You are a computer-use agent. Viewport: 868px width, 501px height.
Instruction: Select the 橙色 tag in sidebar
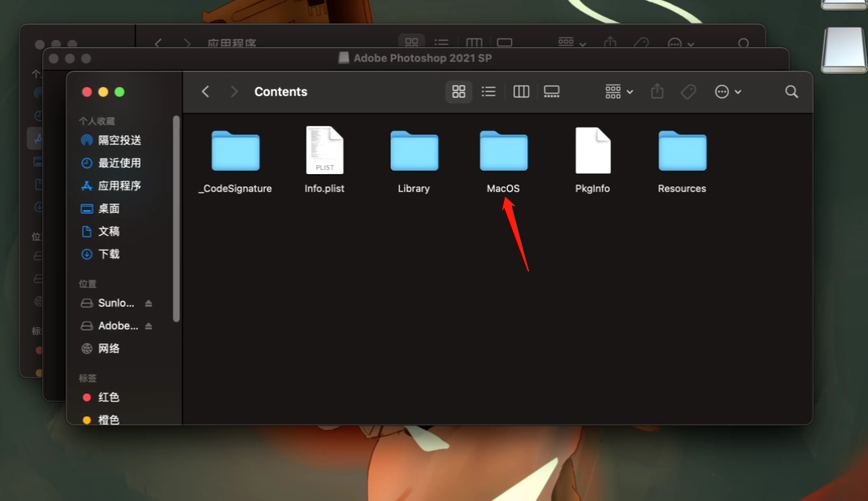tap(100, 420)
